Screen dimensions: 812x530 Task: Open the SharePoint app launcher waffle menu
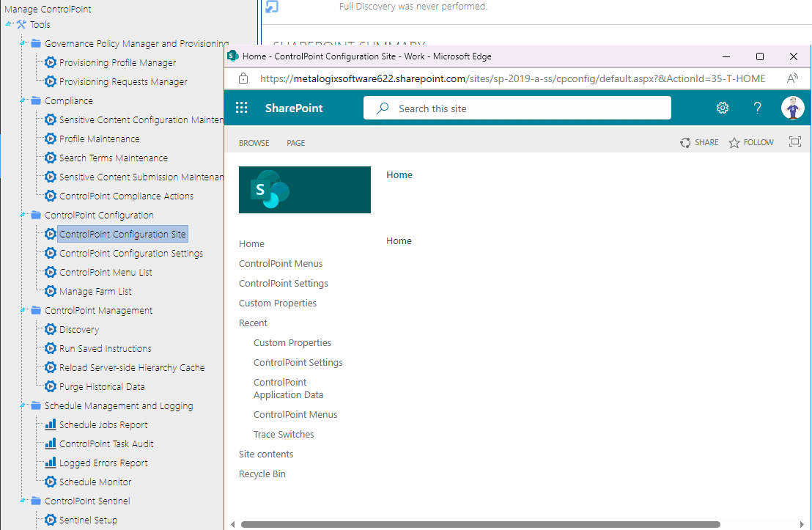[241, 107]
